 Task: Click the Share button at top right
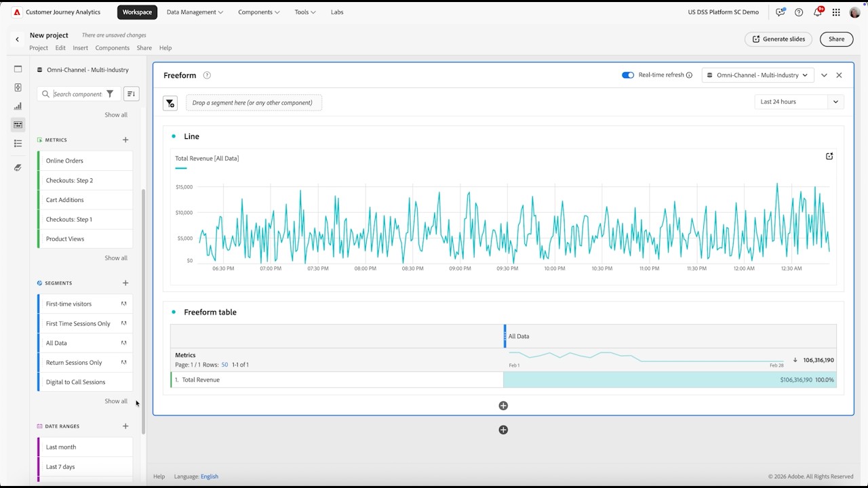837,39
